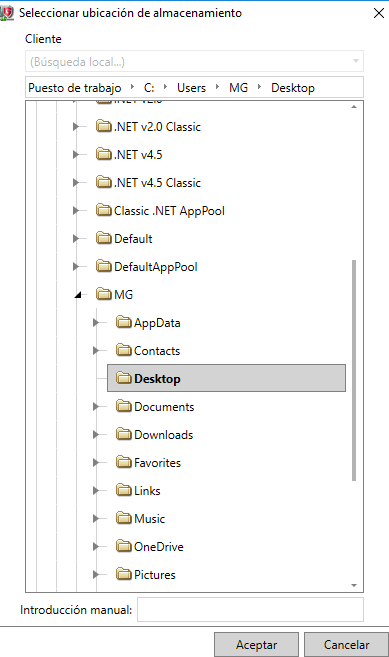Click the AppData folder icon
This screenshot has width=389, height=657.
tap(124, 322)
